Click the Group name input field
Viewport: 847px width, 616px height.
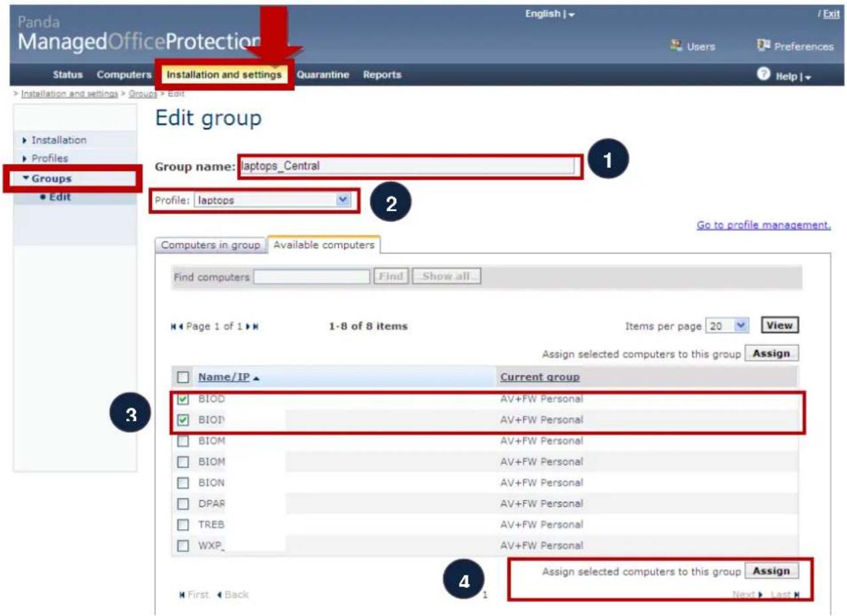click(407, 166)
